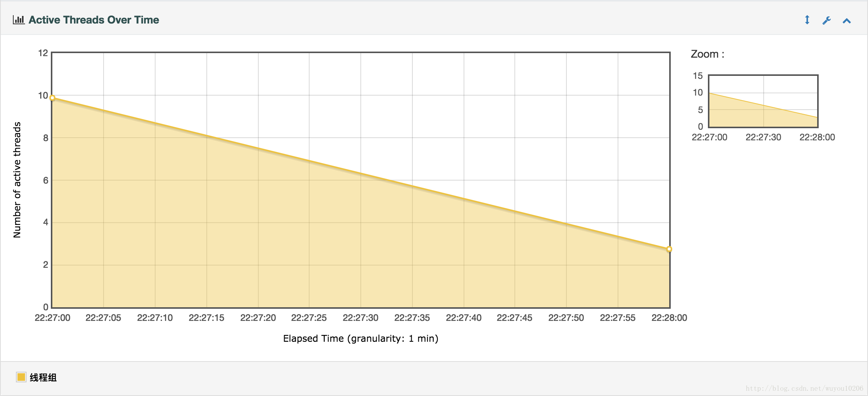Viewport: 868px width, 396px height.
Task: Click the Zoom : label
Action: click(x=708, y=54)
